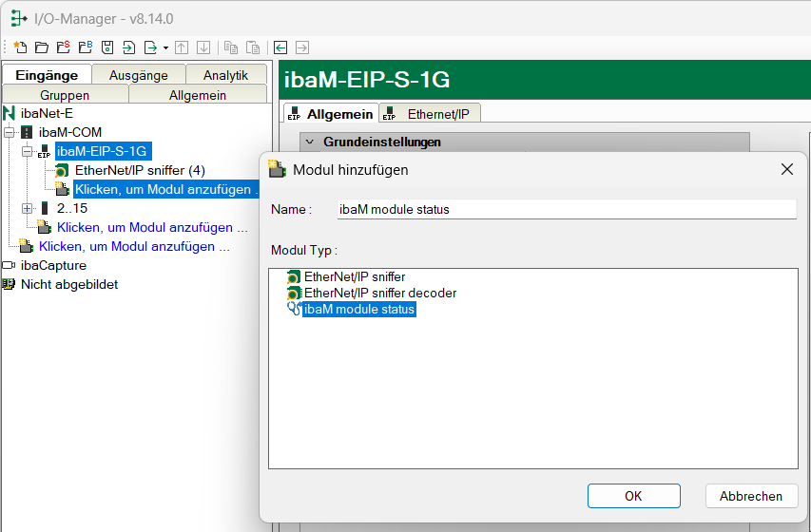Click the EIP icon beside ibaM-EIP-S-1G tree node

coord(45,151)
